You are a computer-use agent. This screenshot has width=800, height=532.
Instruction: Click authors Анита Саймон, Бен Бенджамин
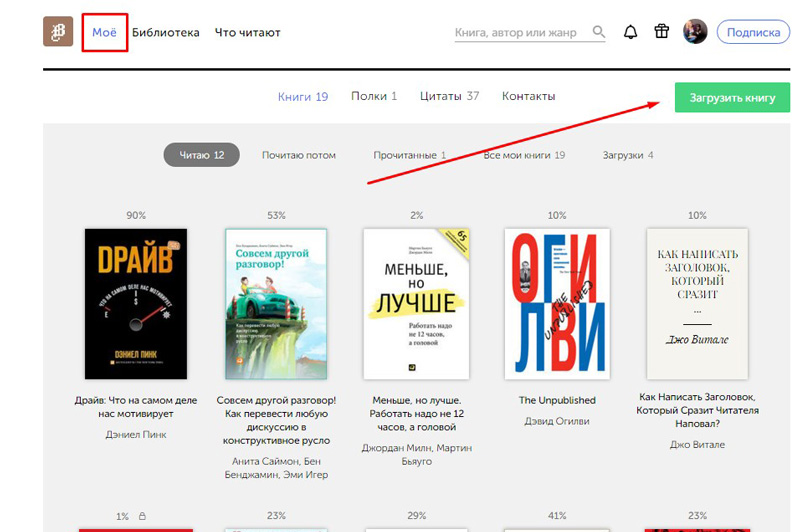point(276,468)
